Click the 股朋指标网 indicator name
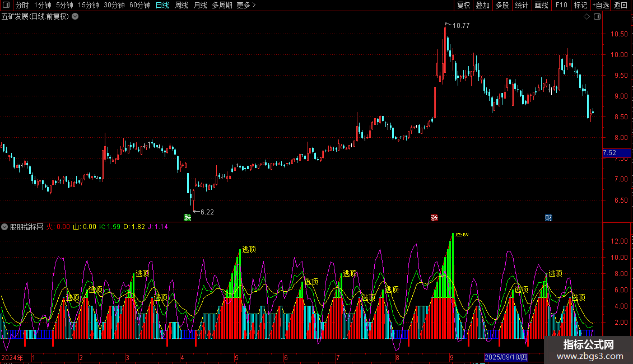This screenshot has width=633, height=364. pyautogui.click(x=27, y=227)
